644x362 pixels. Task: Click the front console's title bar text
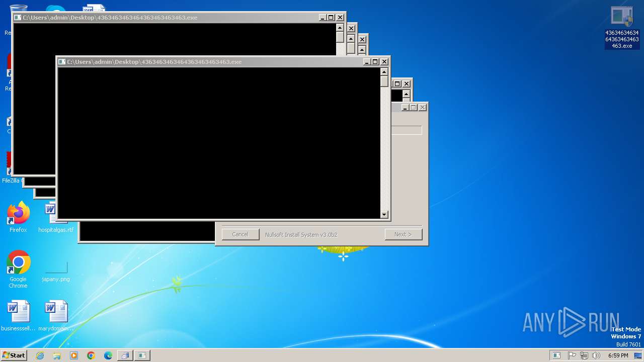(154, 62)
